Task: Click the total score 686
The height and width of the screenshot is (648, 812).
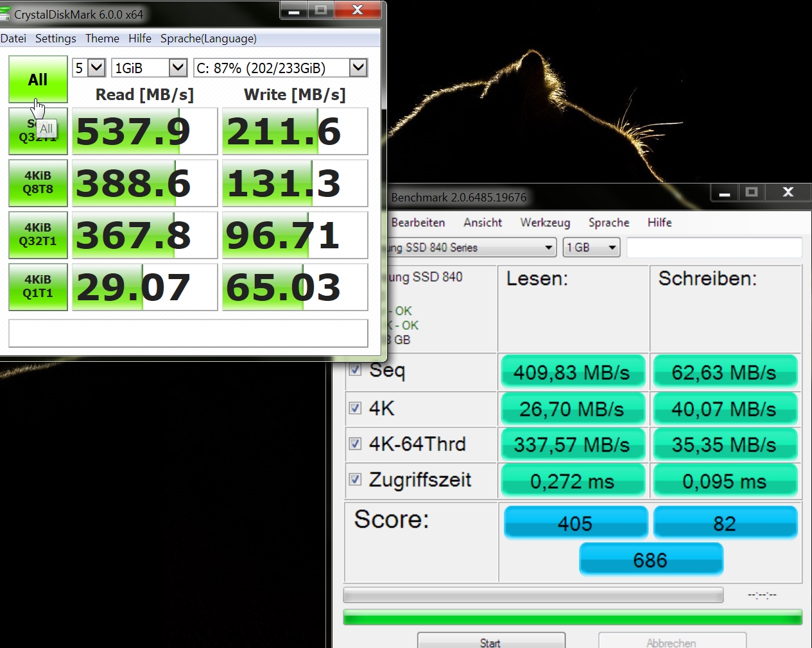Action: 651,559
